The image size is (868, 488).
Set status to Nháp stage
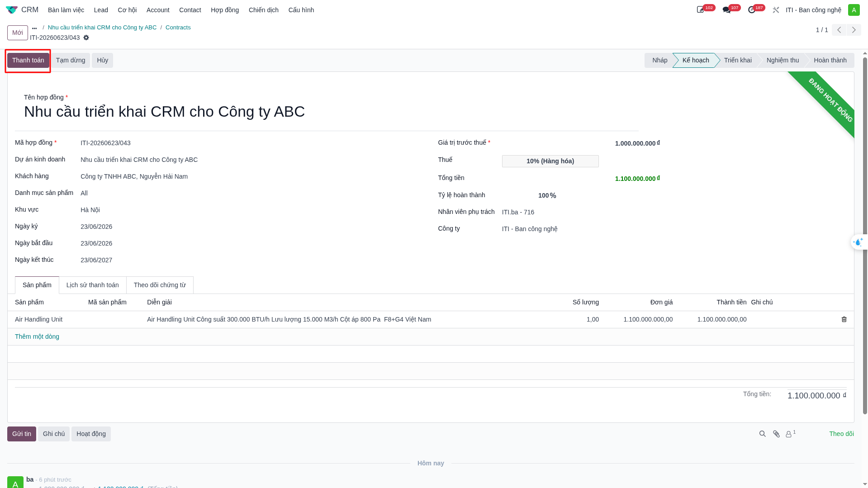click(659, 60)
